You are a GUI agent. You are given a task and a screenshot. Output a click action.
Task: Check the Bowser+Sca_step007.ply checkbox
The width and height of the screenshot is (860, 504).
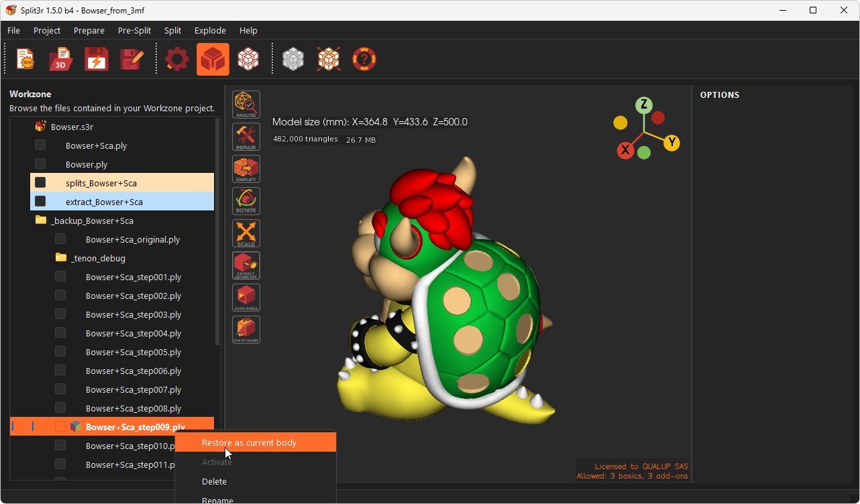coord(60,389)
